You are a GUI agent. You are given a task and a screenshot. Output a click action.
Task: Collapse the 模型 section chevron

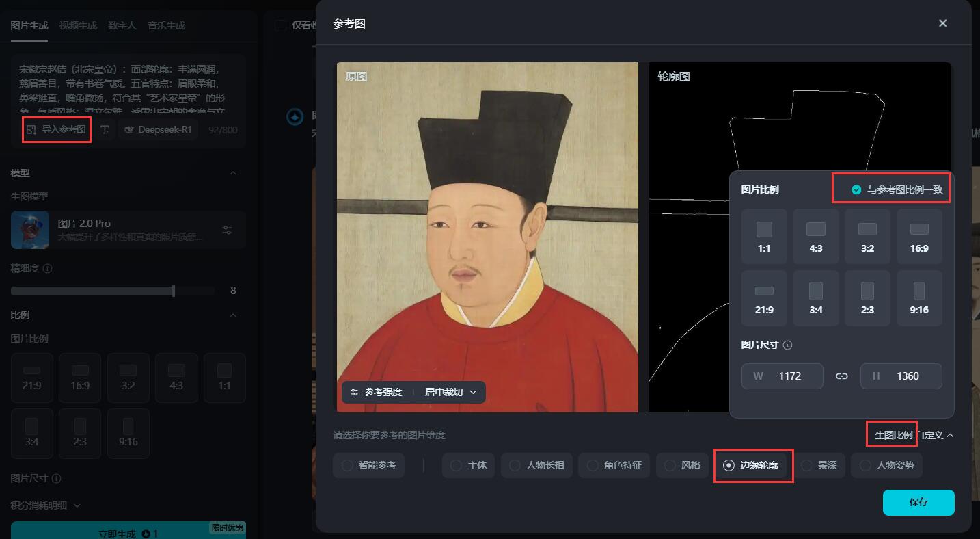(x=233, y=173)
